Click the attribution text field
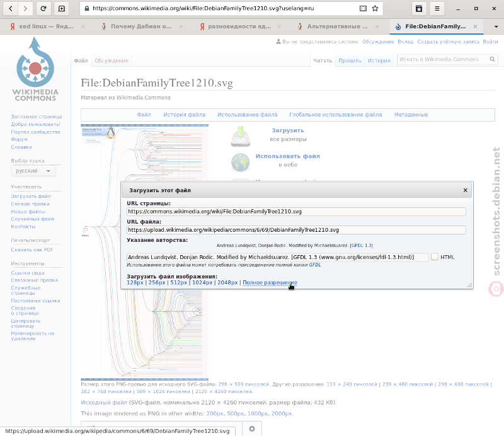The image size is (504, 436). 277,257
